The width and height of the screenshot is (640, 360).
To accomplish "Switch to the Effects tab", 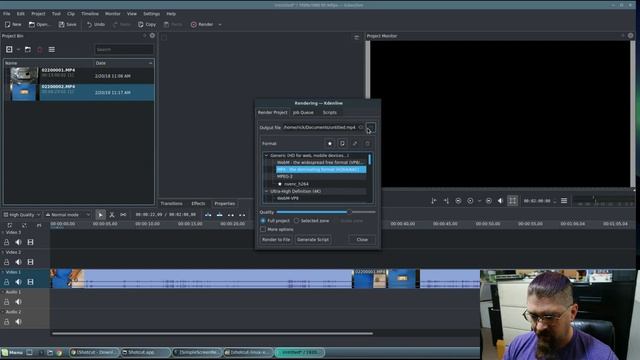I will point(198,203).
